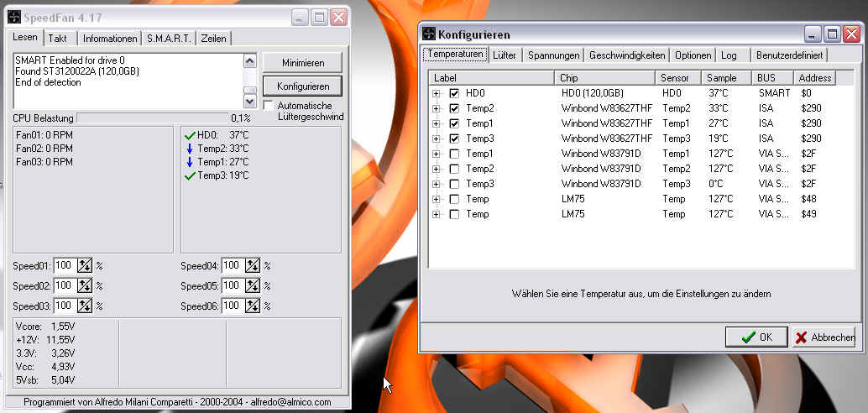Expand the W83627THF Temp2 row
Screen dimensions: 868x413
[x=437, y=108]
